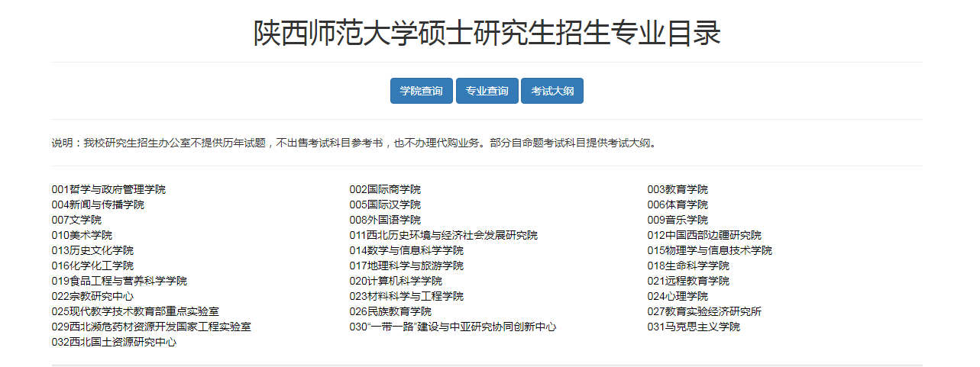The height and width of the screenshot is (367, 980).
Task: Click 010美术学院 link
Action: pos(82,235)
